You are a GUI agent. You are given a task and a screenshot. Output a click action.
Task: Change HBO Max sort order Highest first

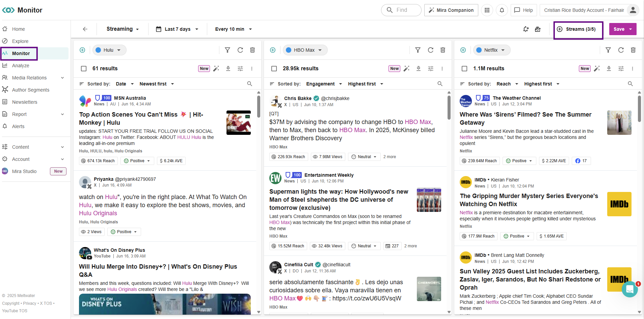(x=366, y=84)
